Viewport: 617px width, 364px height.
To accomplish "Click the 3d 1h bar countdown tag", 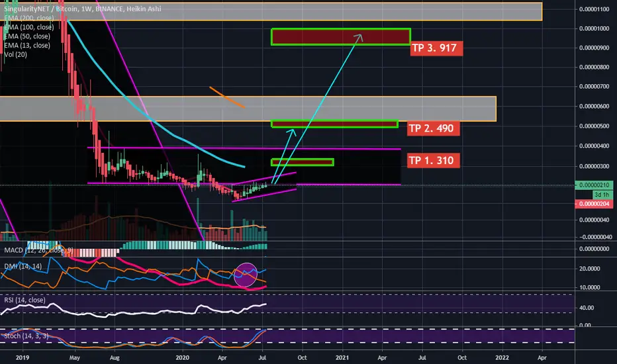I will [x=602, y=195].
